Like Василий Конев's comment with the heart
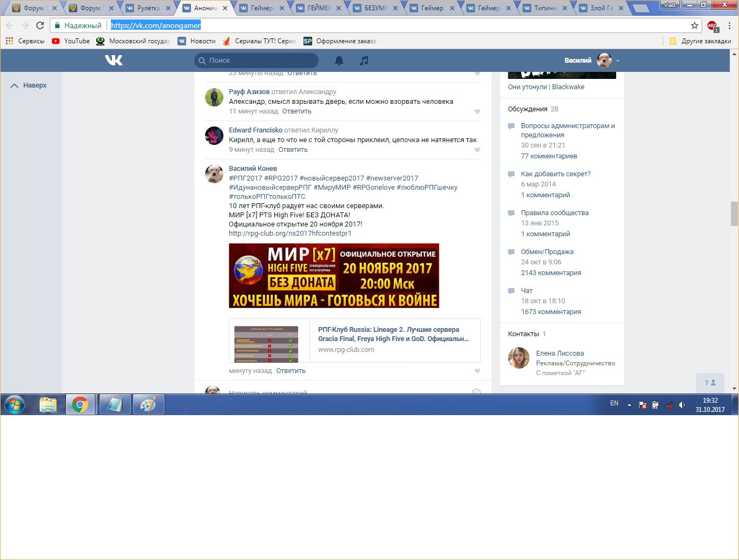The width and height of the screenshot is (739, 560). [x=477, y=371]
